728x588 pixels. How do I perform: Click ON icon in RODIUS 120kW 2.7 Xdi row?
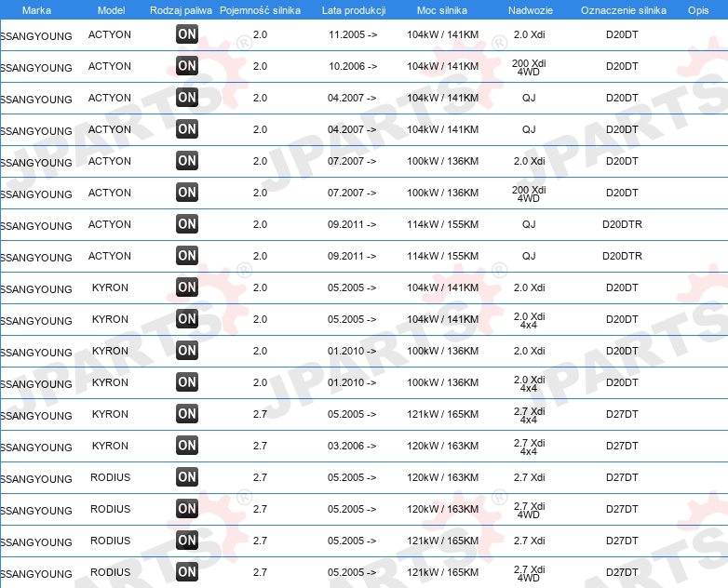click(187, 477)
